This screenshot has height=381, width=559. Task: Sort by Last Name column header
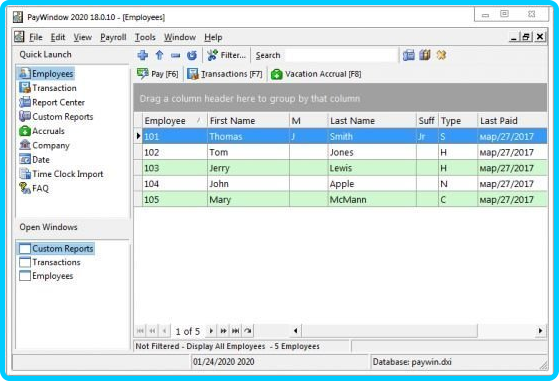372,121
